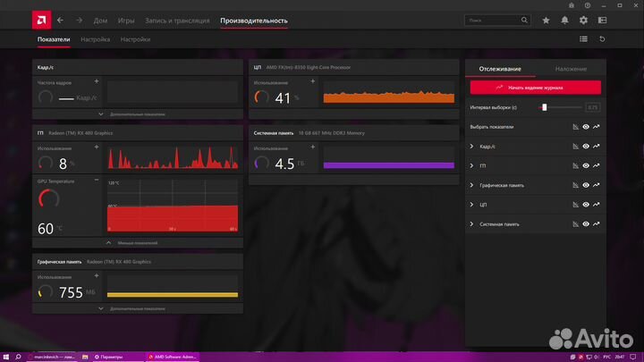Expand ЦП tracking row chevron

pyautogui.click(x=471, y=205)
